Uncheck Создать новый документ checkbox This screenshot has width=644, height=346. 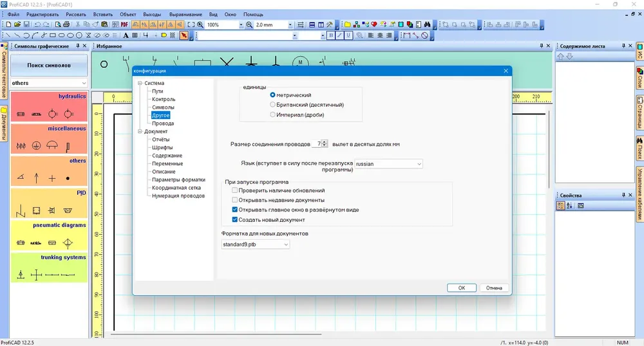tap(234, 220)
